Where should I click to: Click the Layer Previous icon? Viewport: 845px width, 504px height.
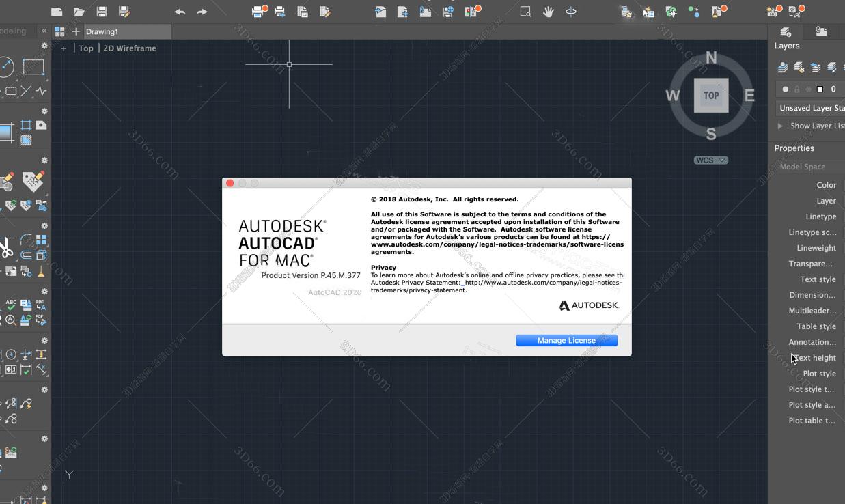click(x=816, y=67)
